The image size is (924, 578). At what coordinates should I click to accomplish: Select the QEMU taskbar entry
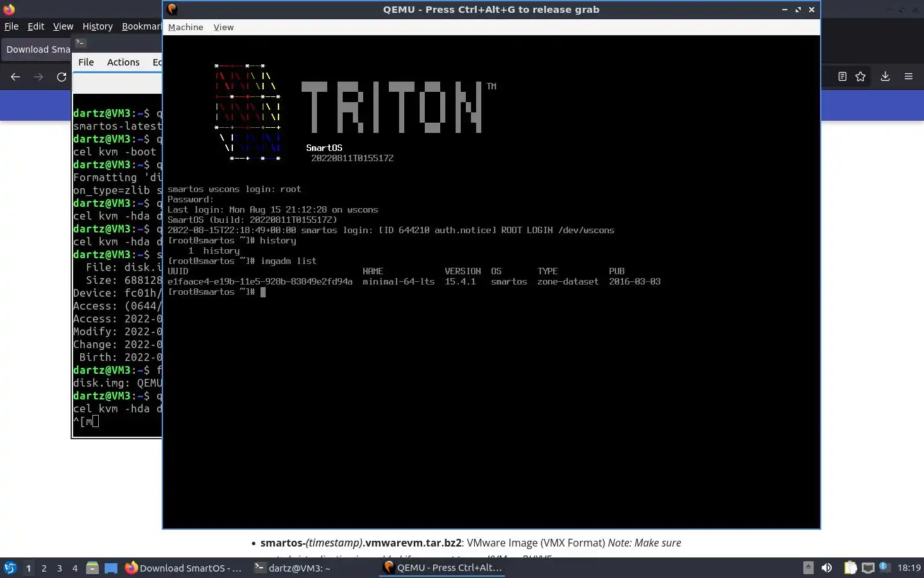click(x=443, y=568)
